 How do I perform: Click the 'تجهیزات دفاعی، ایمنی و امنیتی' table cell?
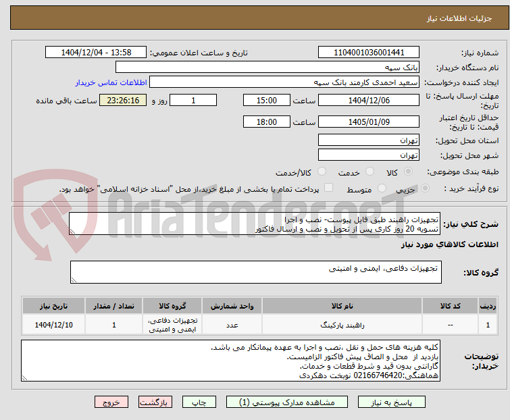(172, 325)
